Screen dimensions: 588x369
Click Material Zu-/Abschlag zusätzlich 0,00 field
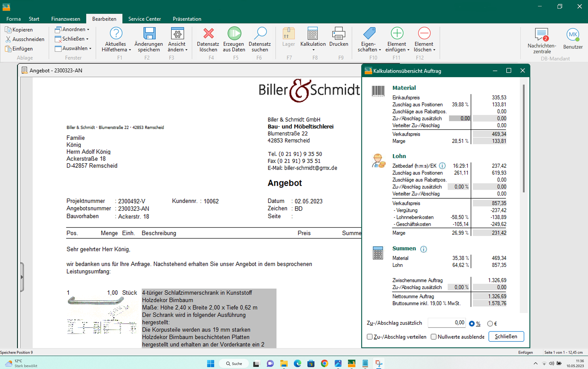click(x=460, y=119)
